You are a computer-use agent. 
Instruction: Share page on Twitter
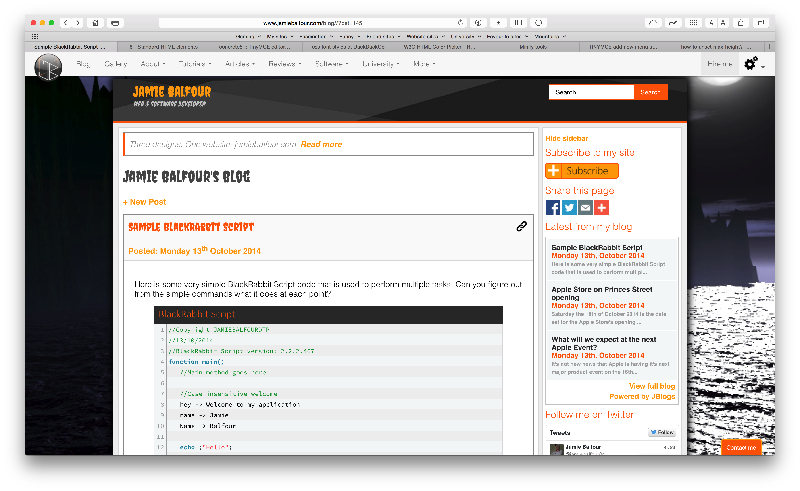569,207
